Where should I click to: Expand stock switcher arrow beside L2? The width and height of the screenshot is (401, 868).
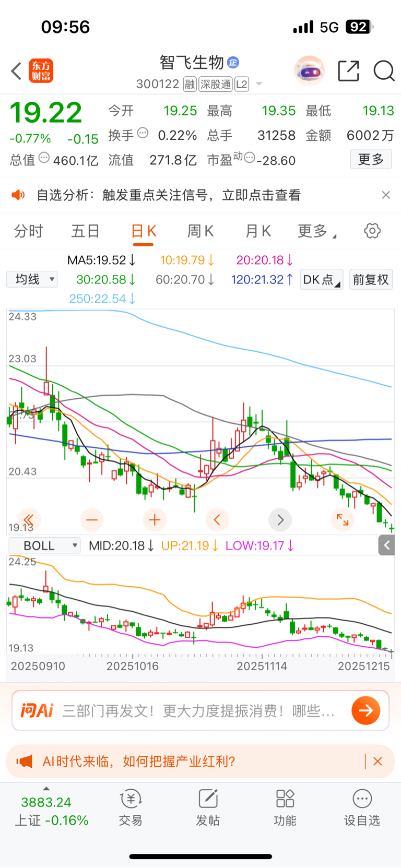[259, 85]
